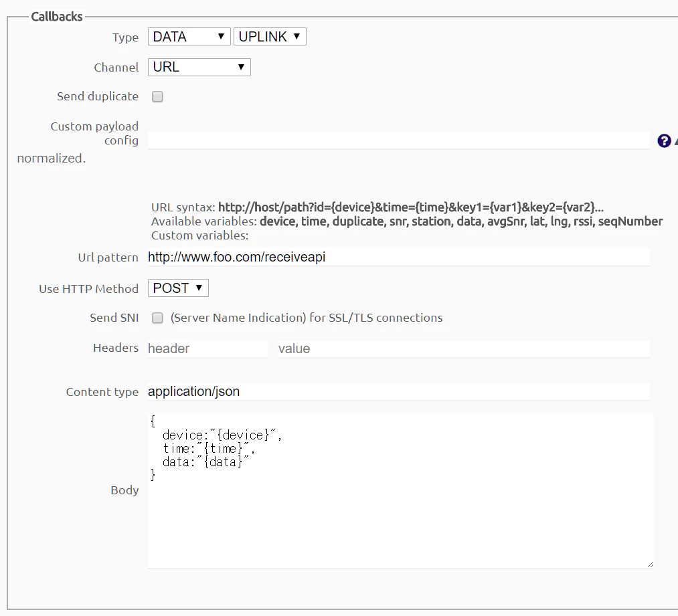Click the 'avgSnr' variable text
678x616 pixels.
pyautogui.click(x=506, y=221)
